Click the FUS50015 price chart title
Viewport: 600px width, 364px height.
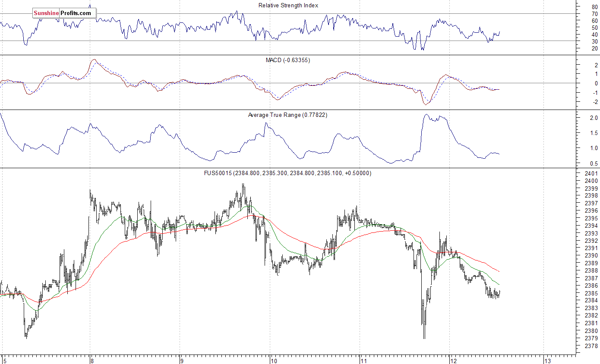point(288,173)
